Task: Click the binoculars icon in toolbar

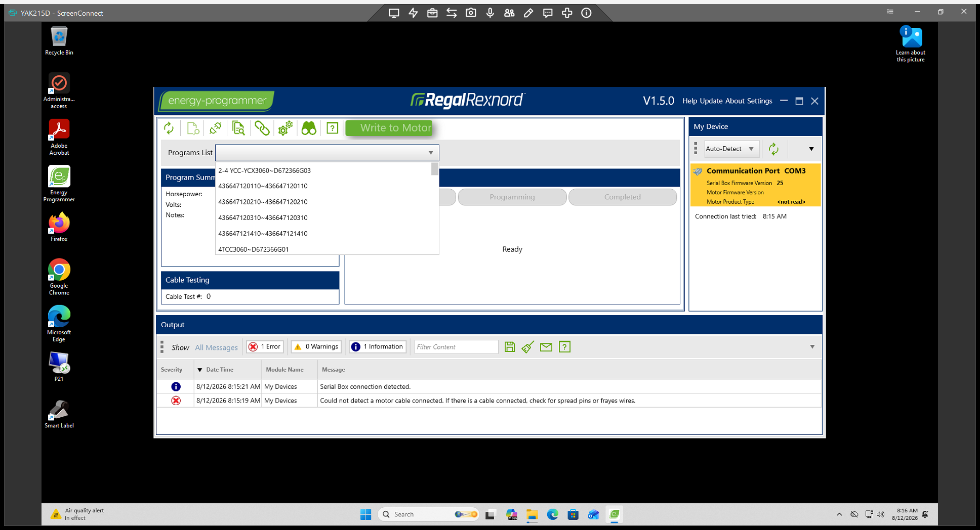Action: [x=309, y=128]
